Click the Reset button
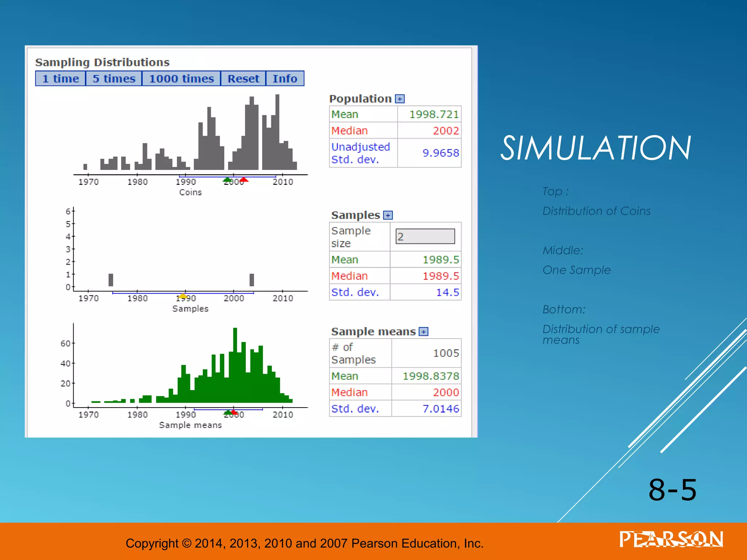 point(243,79)
